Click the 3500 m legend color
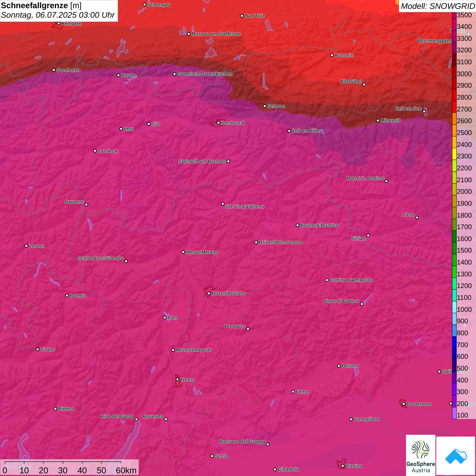 [454, 15]
